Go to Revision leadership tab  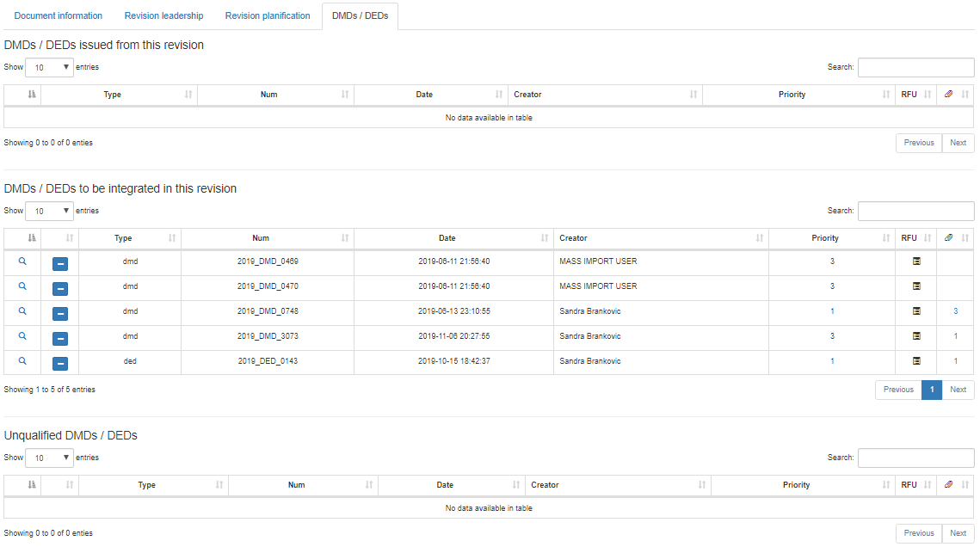tap(163, 16)
